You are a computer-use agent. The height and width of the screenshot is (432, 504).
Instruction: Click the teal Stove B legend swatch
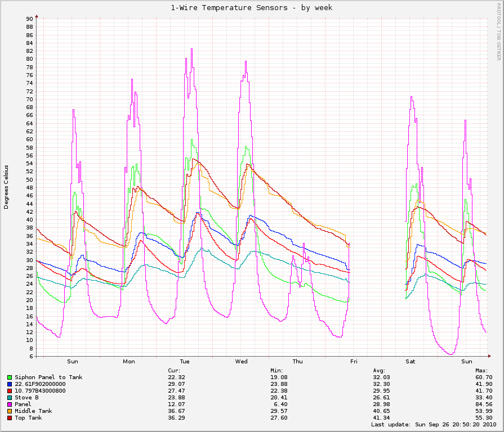pyautogui.click(x=10, y=398)
